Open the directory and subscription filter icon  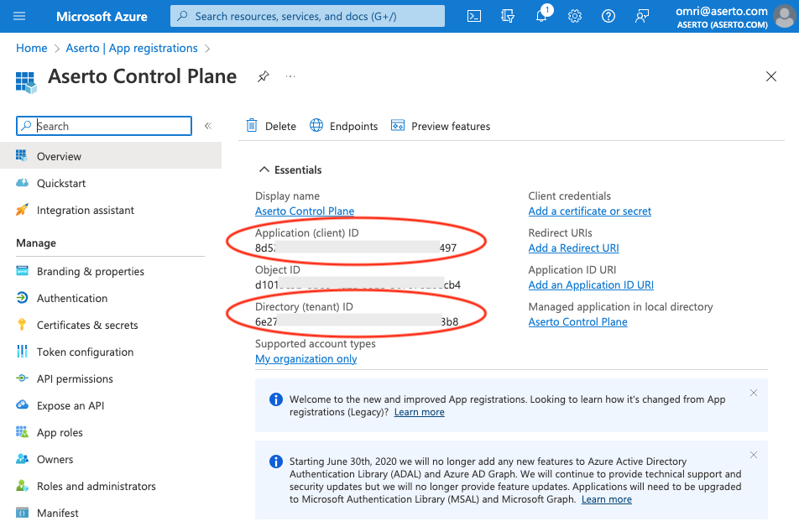coord(507,16)
